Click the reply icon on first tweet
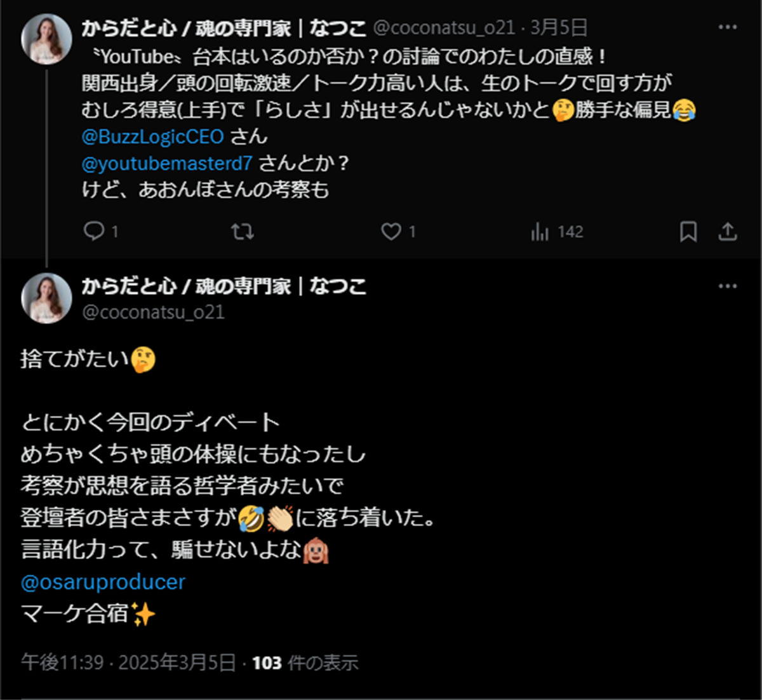Image resolution: width=762 pixels, height=700 pixels. [x=94, y=231]
